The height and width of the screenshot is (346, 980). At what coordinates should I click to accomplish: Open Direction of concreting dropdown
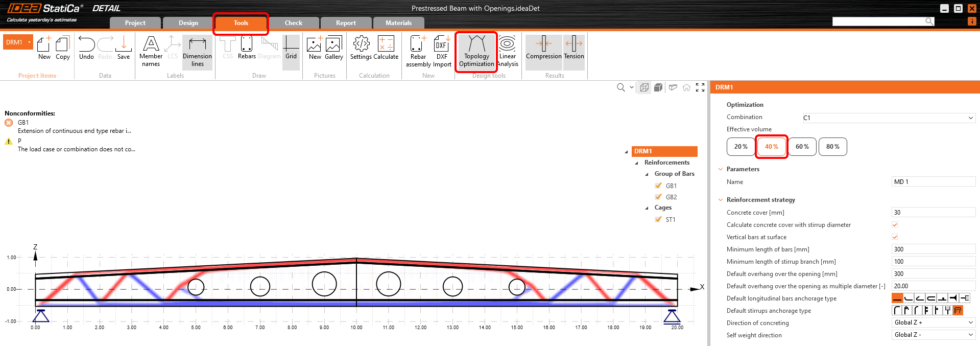[x=933, y=322]
